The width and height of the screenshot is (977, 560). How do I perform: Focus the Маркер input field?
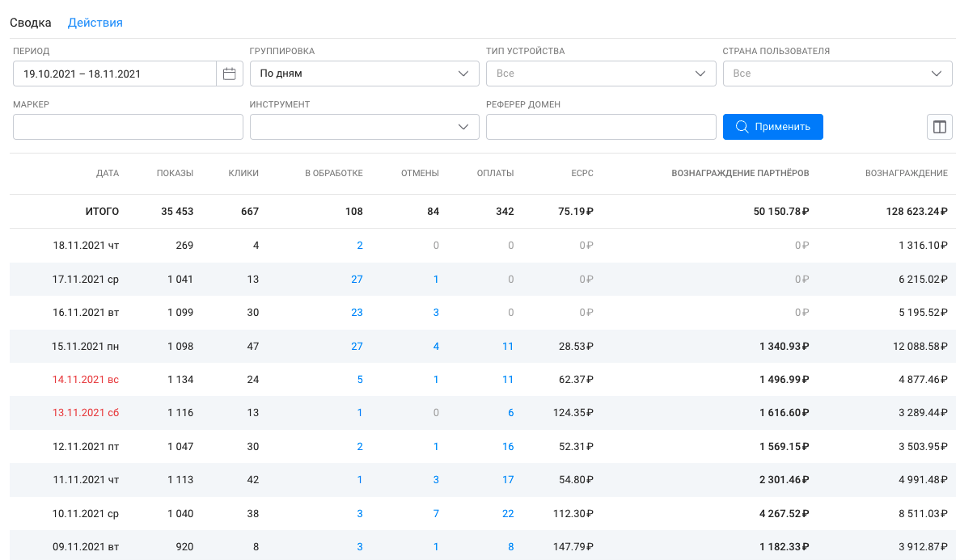[128, 127]
